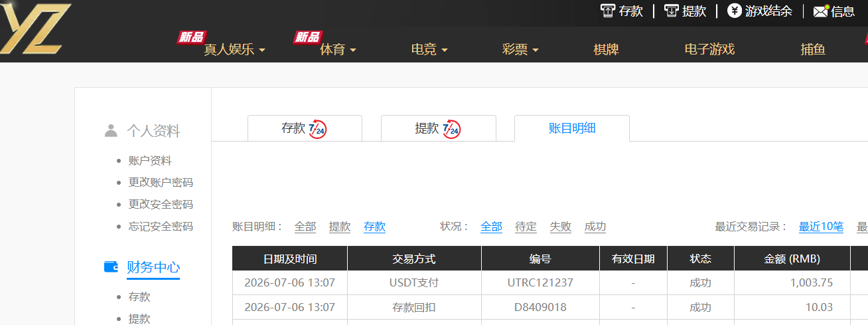Viewport: 868px width, 325px height.
Task: Click the 交易方式 column header
Action: [414, 259]
